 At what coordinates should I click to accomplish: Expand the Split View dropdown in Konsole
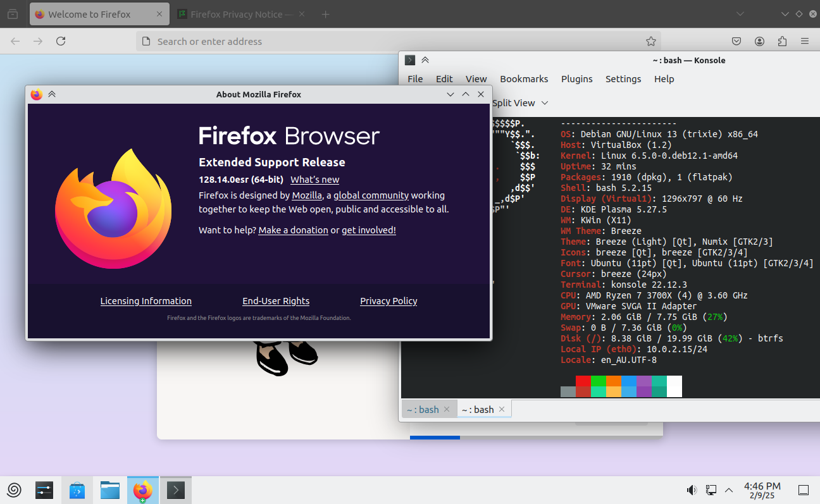click(545, 103)
